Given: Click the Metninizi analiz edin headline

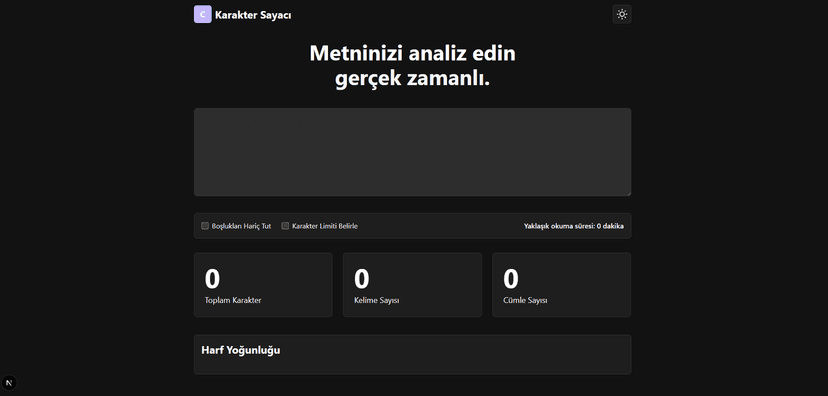Looking at the screenshot, I should (412, 53).
